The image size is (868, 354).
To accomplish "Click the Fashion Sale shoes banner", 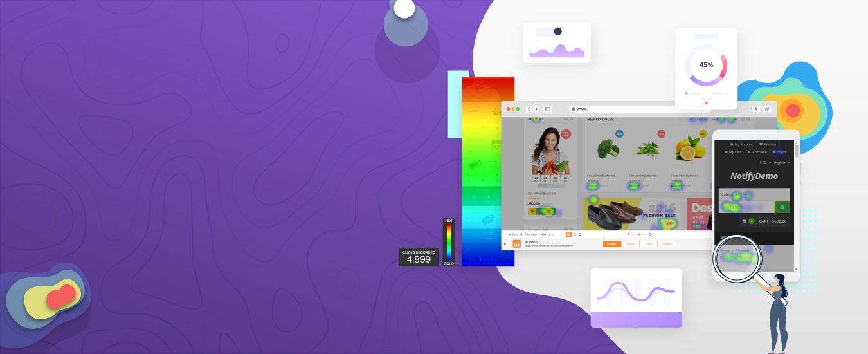I will (631, 214).
